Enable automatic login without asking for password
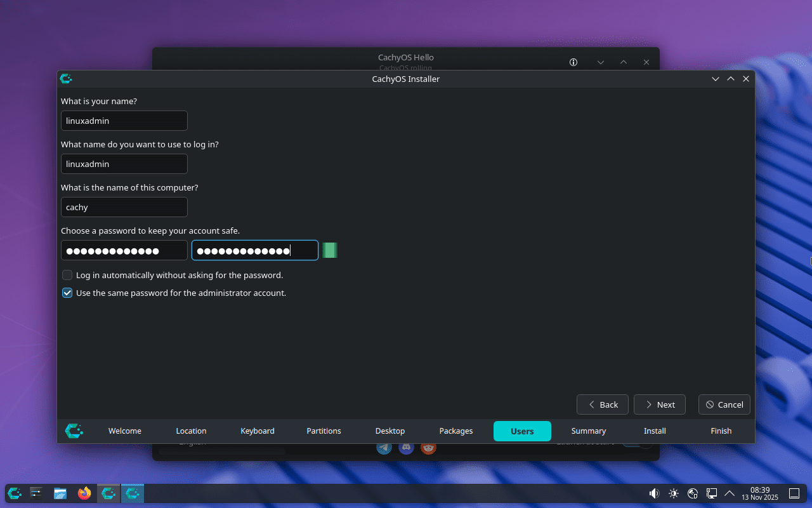This screenshot has width=812, height=508. (x=67, y=275)
